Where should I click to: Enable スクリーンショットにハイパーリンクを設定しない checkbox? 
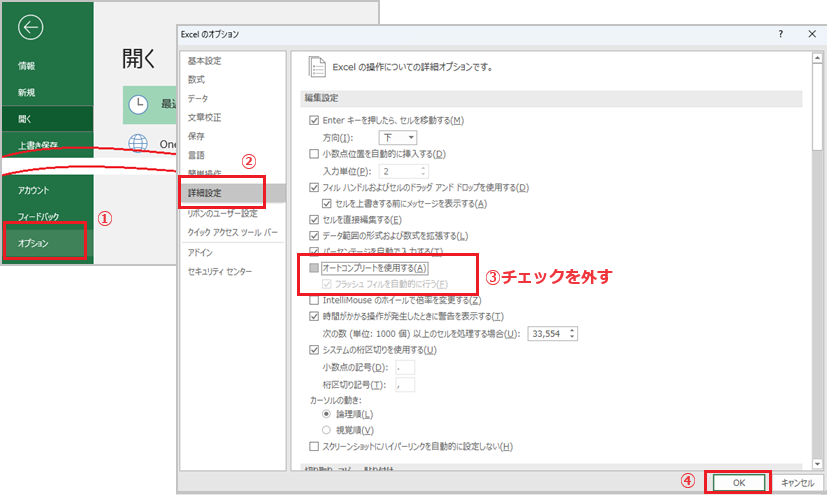click(x=314, y=447)
